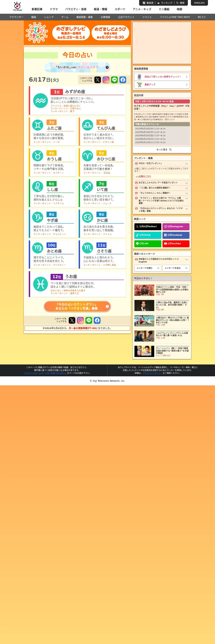The image size is (215, 644).
Task: Open 公式TikTok button
Action: pyautogui.click(x=148, y=235)
